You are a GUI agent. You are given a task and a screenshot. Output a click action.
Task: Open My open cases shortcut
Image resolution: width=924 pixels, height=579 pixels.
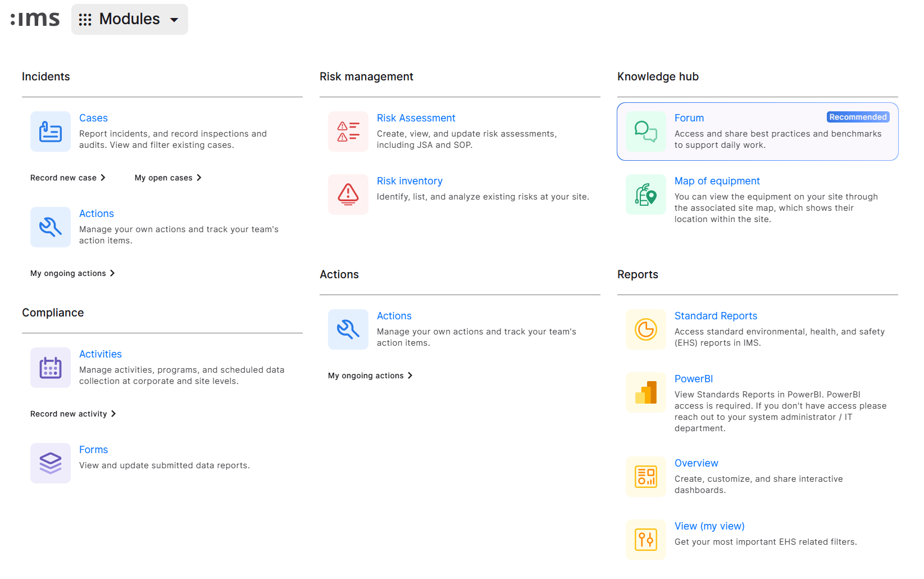168,178
